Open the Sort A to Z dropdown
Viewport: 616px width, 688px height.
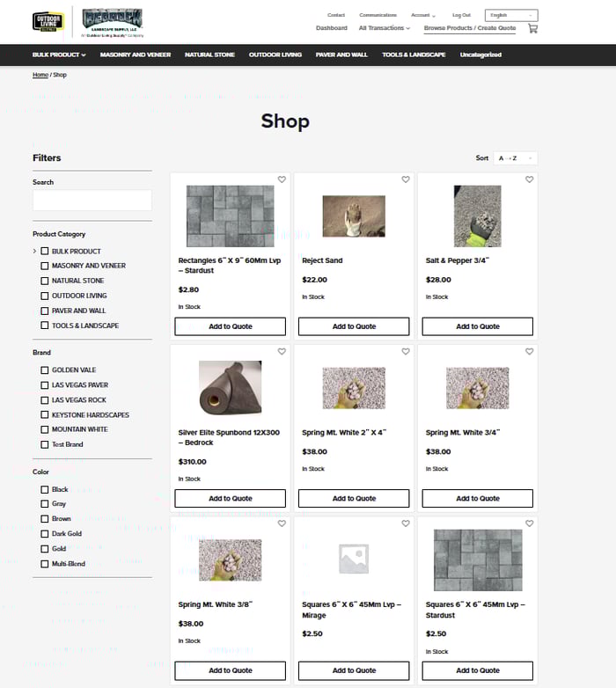click(x=515, y=158)
